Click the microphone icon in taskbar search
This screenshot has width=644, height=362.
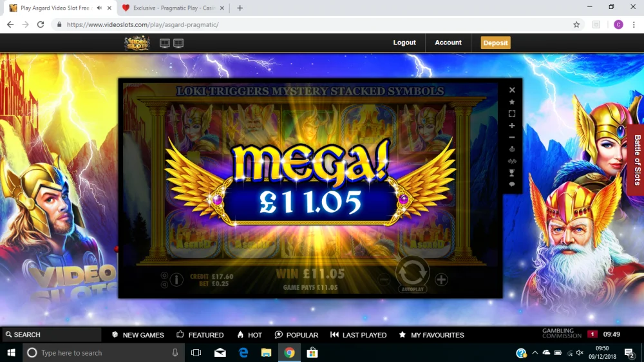(175, 352)
